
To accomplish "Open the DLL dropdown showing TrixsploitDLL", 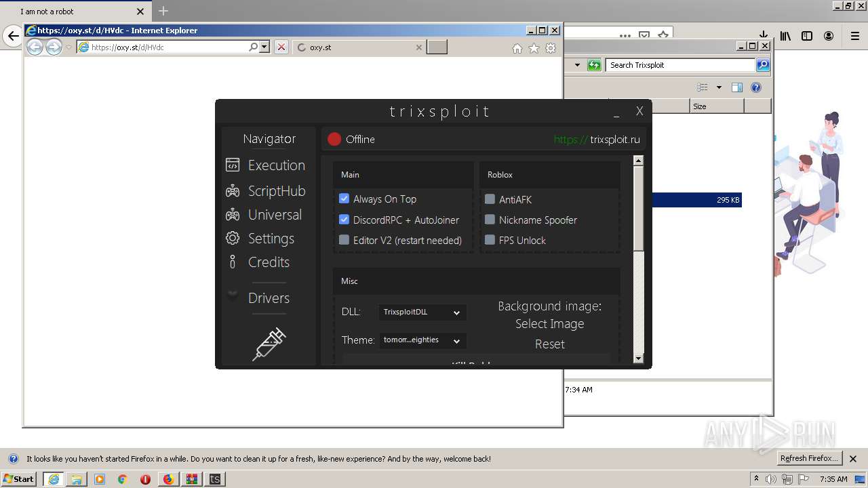I will pyautogui.click(x=422, y=312).
